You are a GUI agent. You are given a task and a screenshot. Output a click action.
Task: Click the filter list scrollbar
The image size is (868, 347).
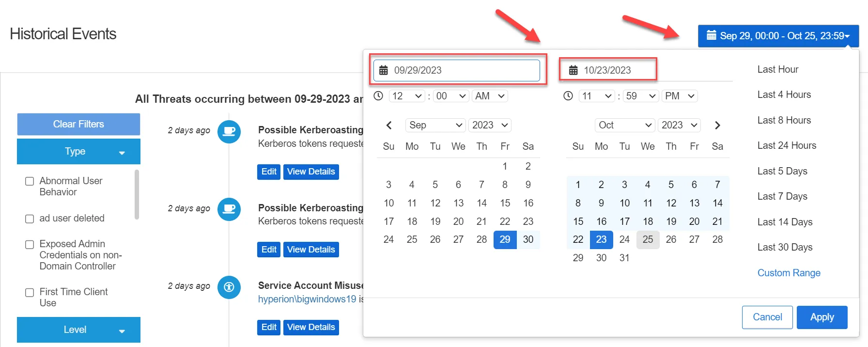click(137, 194)
